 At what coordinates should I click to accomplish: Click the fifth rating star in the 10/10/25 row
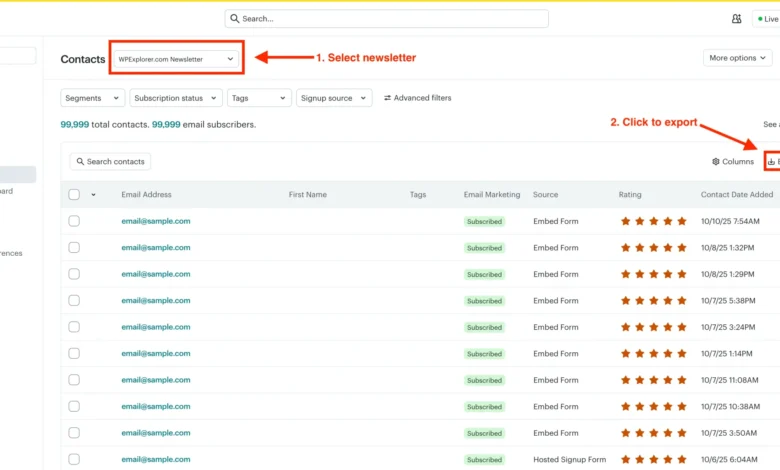click(x=682, y=221)
